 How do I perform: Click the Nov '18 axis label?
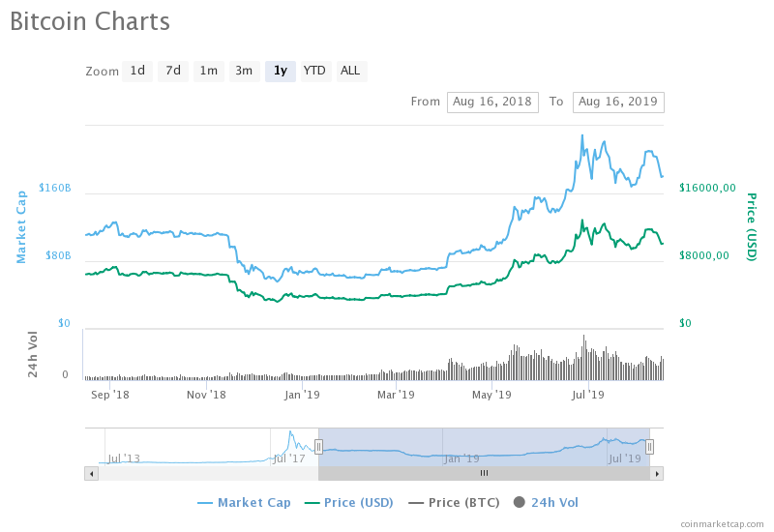[x=206, y=395]
